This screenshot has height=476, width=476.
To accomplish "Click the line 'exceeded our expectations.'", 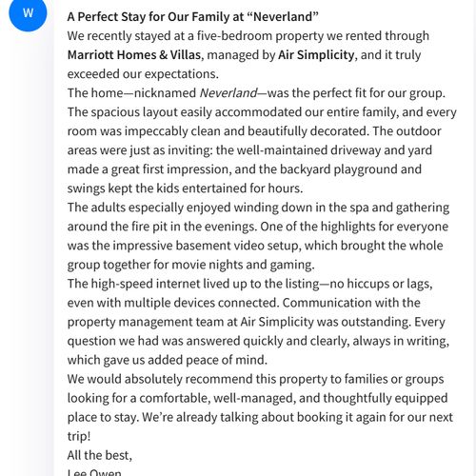I will click(x=143, y=74).
